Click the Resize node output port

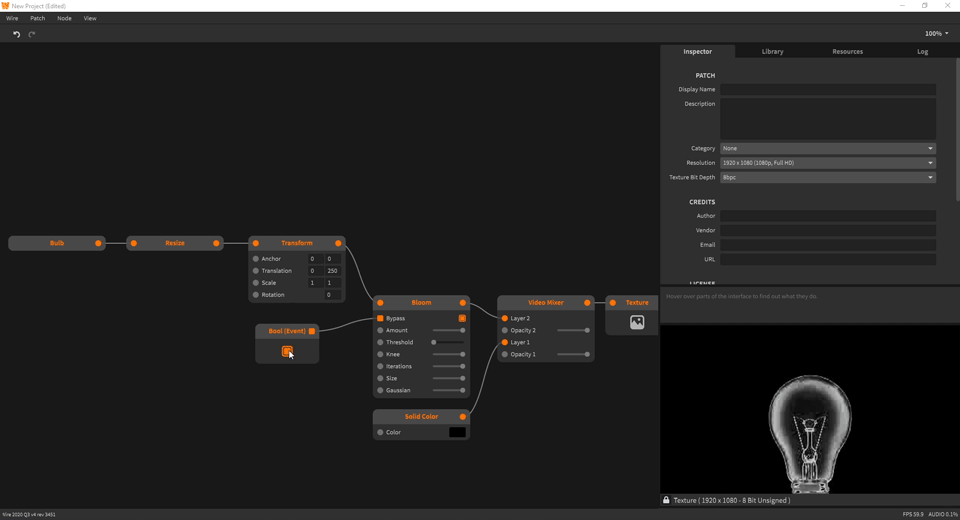click(216, 243)
